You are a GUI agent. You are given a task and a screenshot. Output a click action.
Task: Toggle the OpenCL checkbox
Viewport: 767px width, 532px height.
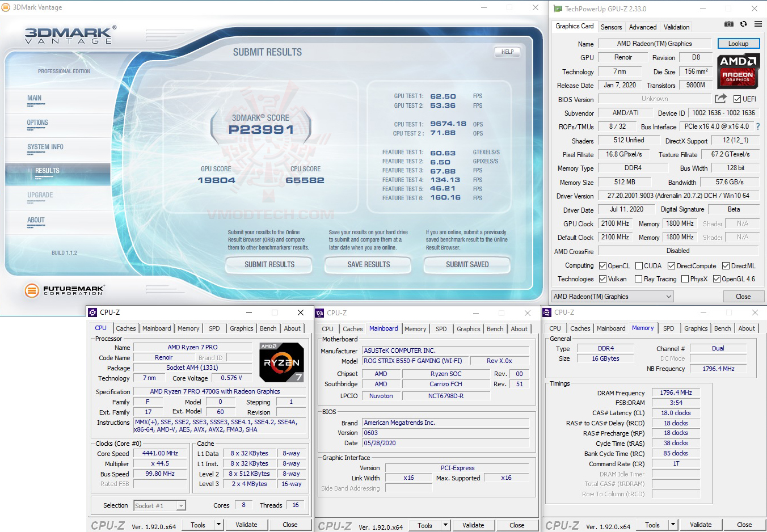point(603,265)
